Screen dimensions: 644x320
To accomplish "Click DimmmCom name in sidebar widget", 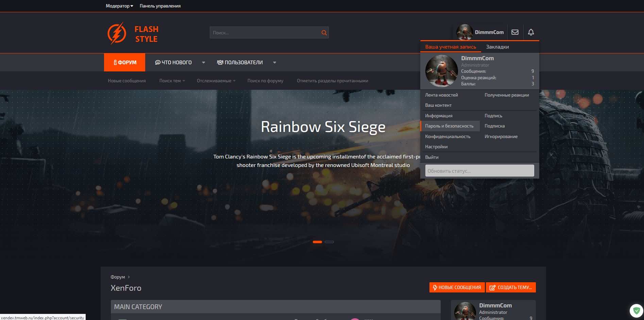I will click(x=495, y=305).
